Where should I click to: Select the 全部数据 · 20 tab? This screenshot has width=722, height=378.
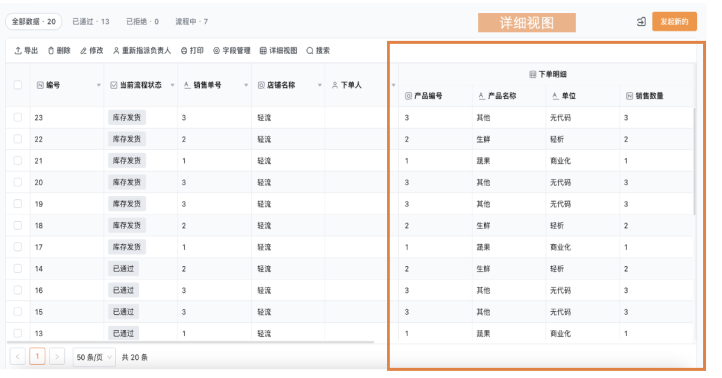click(34, 22)
